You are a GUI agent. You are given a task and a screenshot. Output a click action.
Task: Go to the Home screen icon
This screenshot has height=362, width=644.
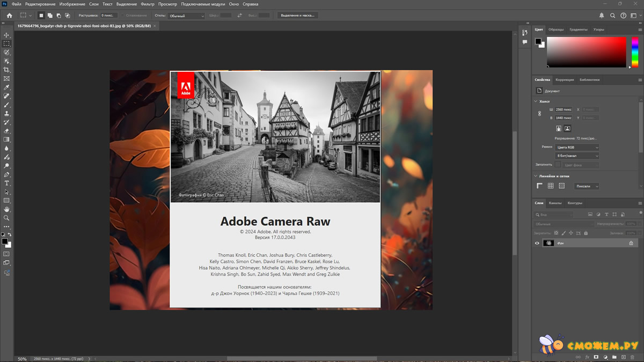[9, 16]
